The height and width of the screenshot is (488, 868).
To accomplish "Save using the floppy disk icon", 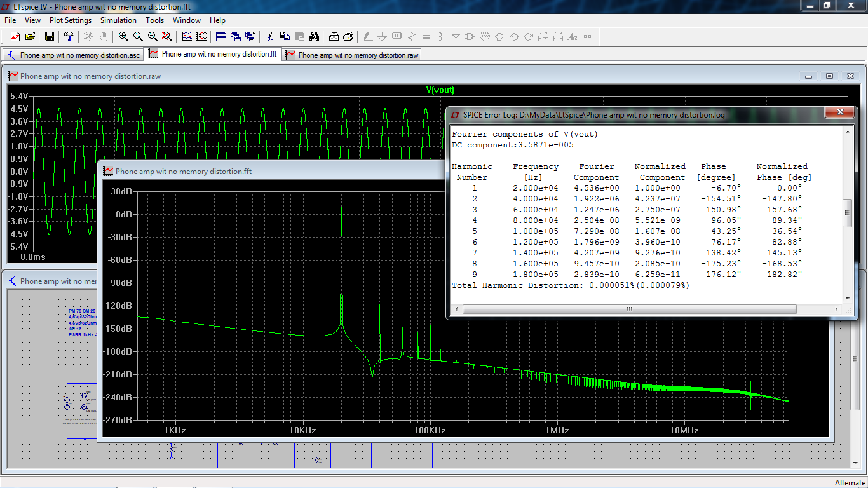I will pos(49,36).
